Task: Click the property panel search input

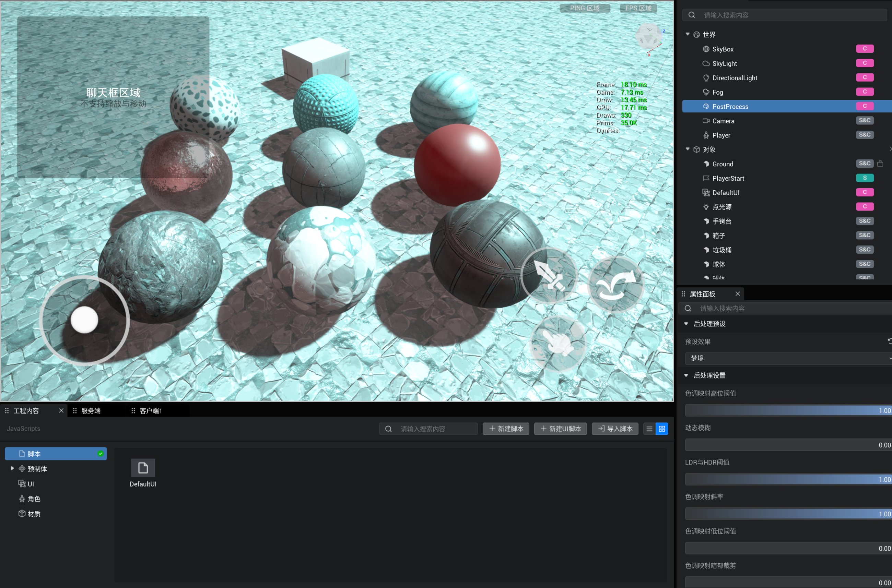Action: (785, 308)
